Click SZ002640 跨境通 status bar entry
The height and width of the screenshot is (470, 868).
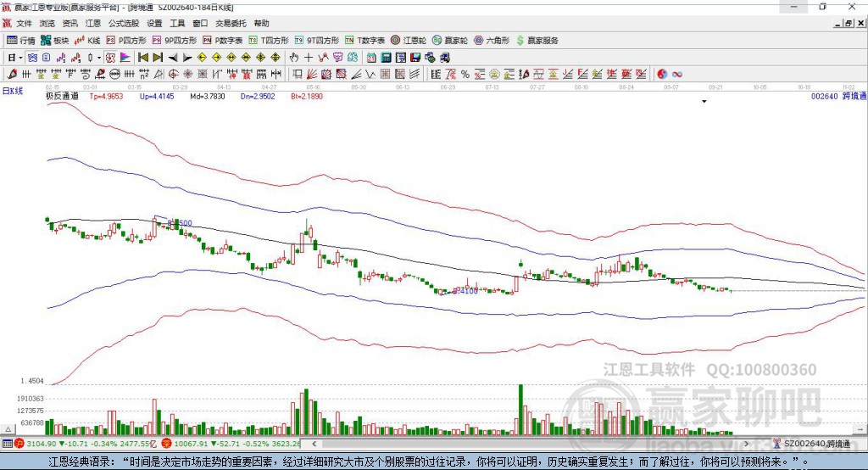point(812,444)
